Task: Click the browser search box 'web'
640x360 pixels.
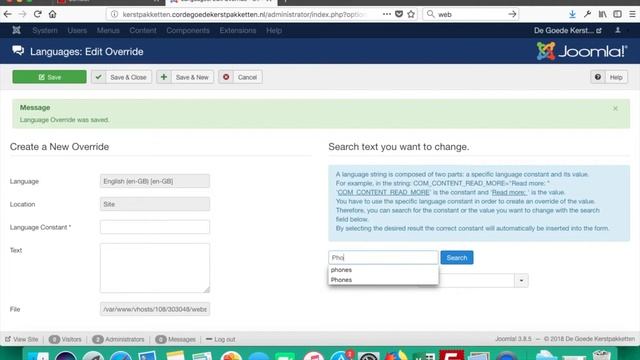Action: (x=470, y=14)
